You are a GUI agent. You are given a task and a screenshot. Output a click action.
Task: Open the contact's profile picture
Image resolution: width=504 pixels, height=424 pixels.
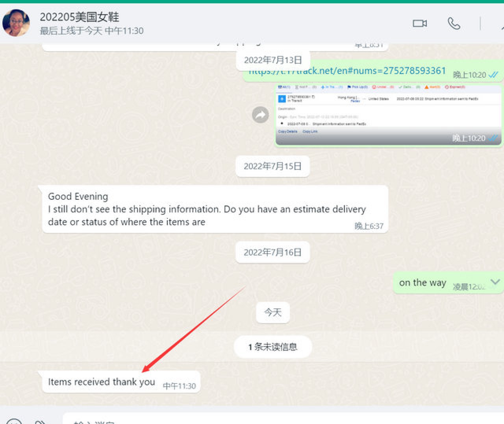pos(16,23)
